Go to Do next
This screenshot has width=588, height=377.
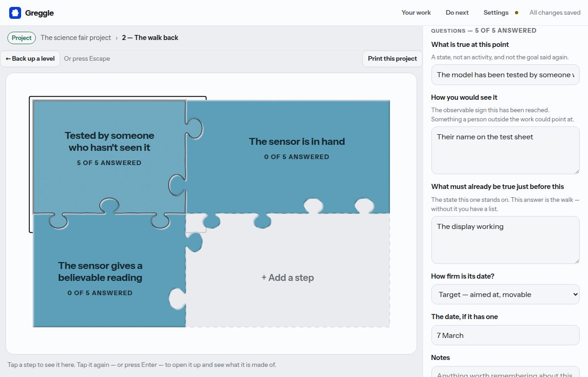tap(457, 12)
